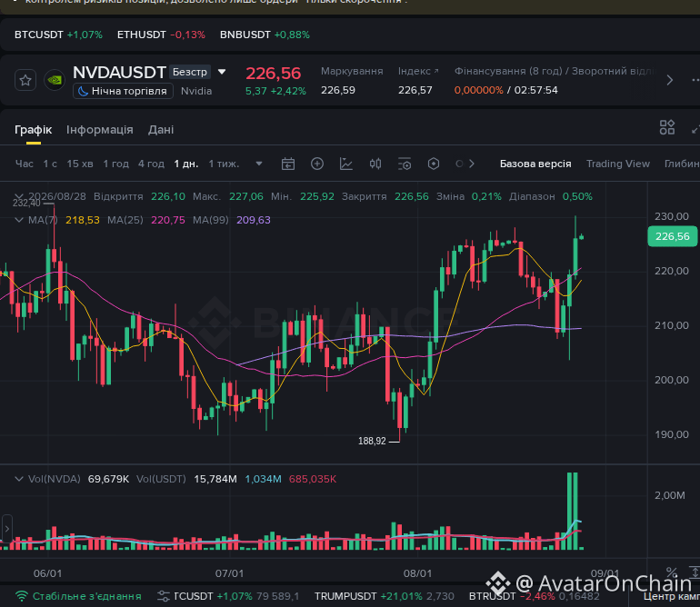This screenshot has width=700, height=607.
Task: Expand left side panel arrow near volume
Action: [6, 529]
